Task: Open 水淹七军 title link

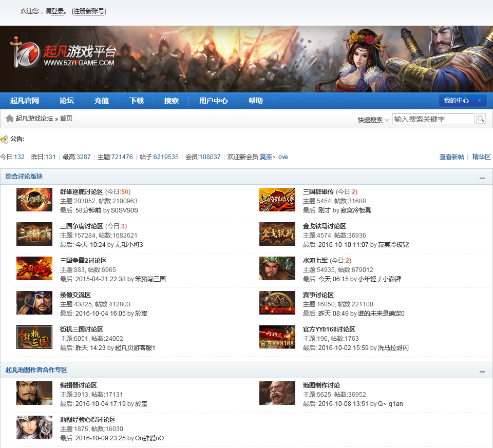Action: click(x=315, y=261)
